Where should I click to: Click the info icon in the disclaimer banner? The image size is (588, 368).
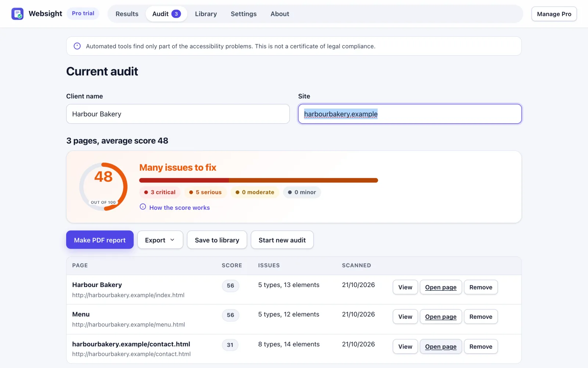[x=77, y=46]
